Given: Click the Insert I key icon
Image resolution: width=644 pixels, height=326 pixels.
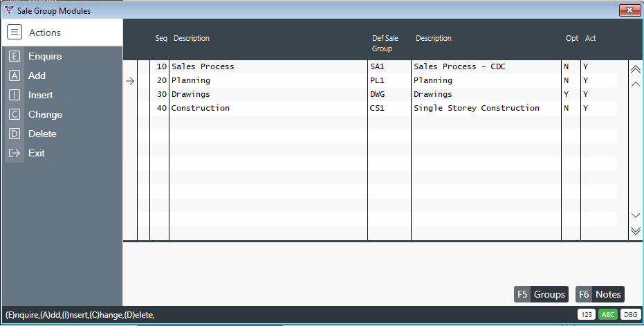Looking at the screenshot, I should pyautogui.click(x=15, y=95).
